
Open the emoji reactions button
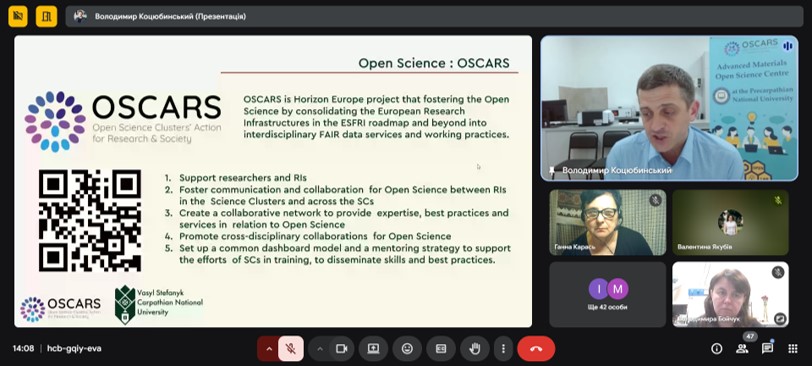point(407,349)
